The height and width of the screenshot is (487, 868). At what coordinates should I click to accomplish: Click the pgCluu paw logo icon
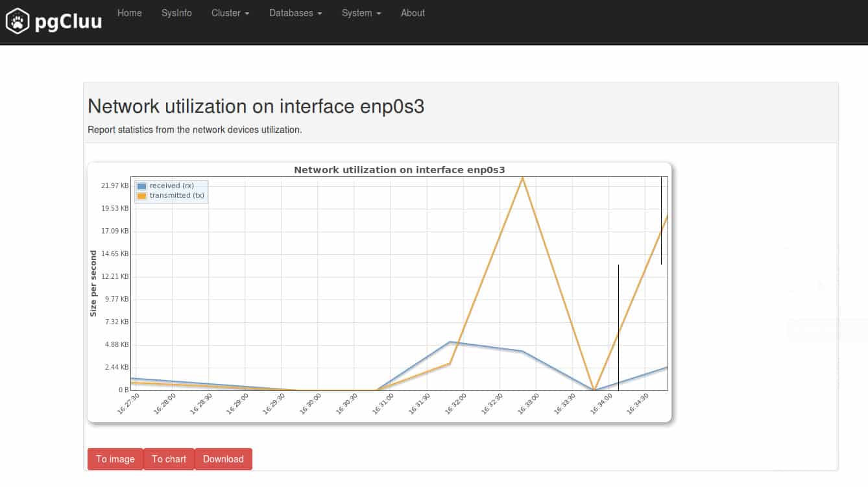pos(19,21)
